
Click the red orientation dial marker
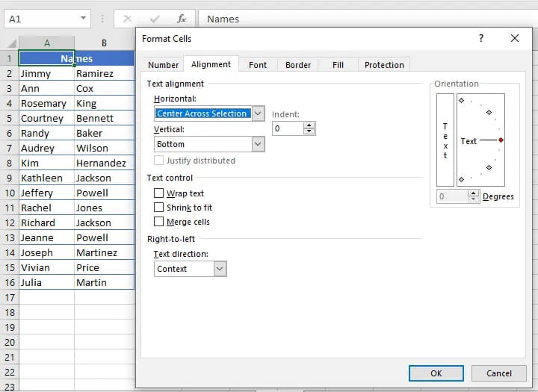501,140
